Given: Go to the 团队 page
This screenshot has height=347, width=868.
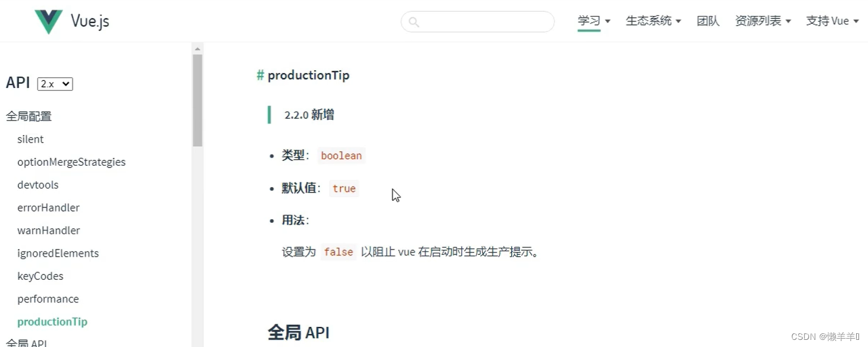Looking at the screenshot, I should pos(708,21).
